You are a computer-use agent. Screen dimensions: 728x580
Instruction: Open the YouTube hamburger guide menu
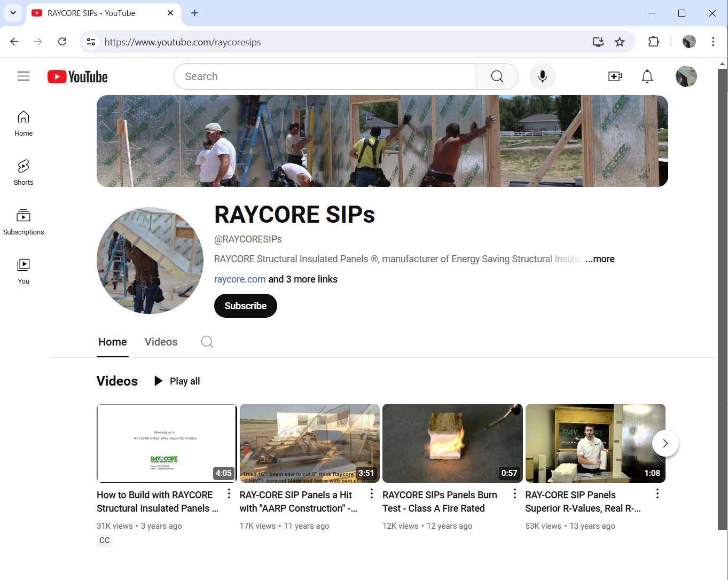24,76
